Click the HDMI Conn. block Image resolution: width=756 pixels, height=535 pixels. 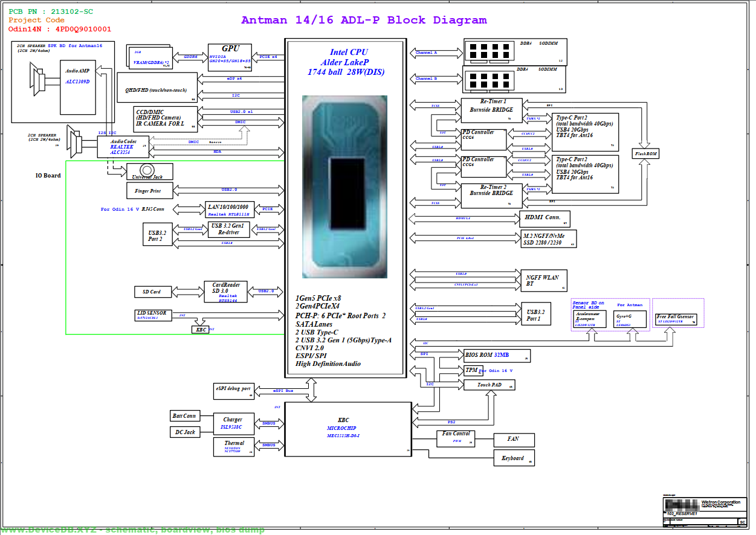pyautogui.click(x=544, y=219)
